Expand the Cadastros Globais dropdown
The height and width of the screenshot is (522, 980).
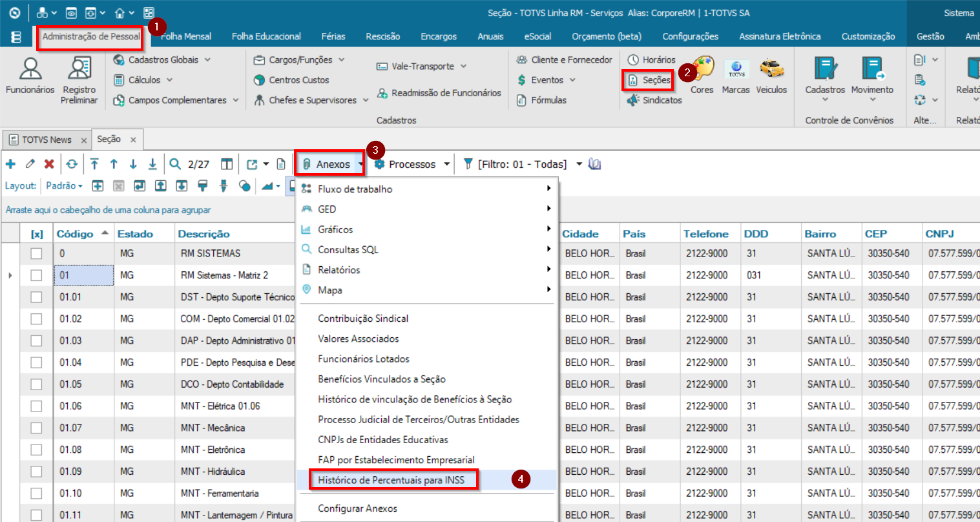pos(208,60)
